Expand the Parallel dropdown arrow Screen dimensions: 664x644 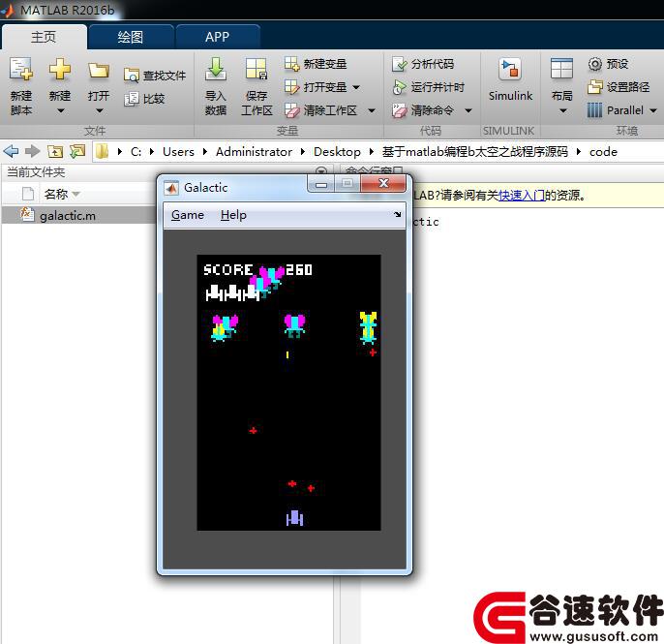[653, 111]
